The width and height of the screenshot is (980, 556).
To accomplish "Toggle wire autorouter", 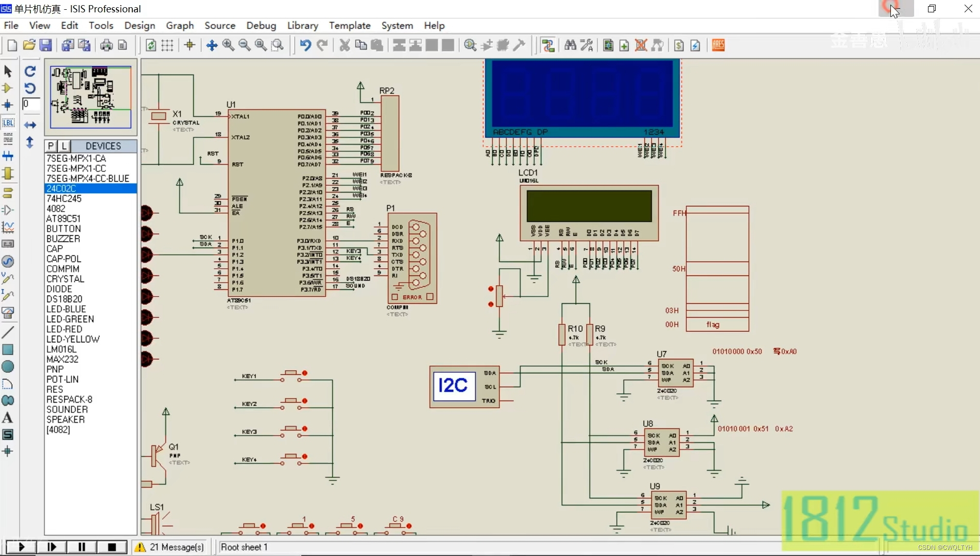I will [x=548, y=45].
